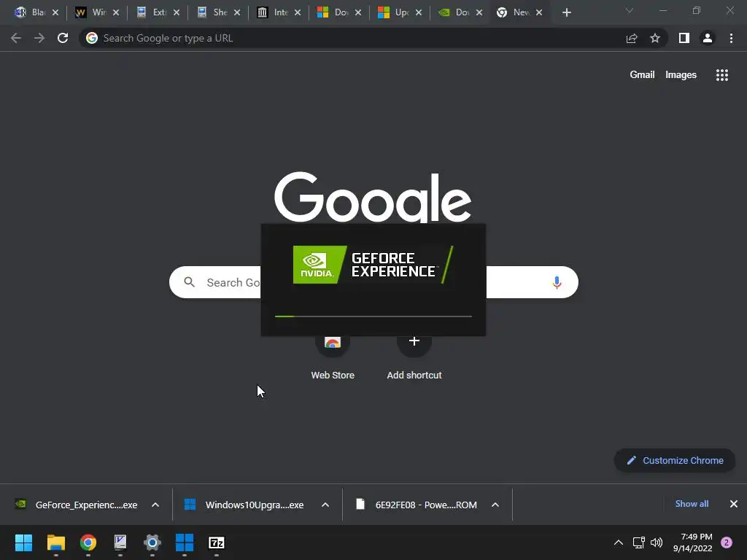Close the Upd tab
Image resolution: width=747 pixels, height=560 pixels.
[419, 12]
